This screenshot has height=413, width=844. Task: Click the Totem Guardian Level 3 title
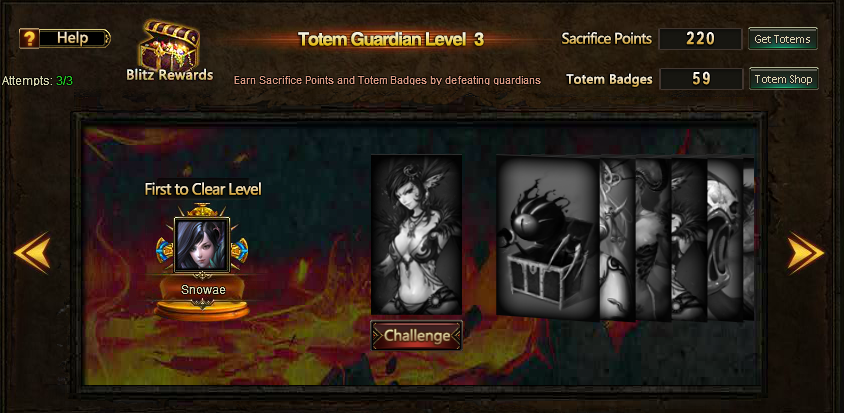click(391, 39)
